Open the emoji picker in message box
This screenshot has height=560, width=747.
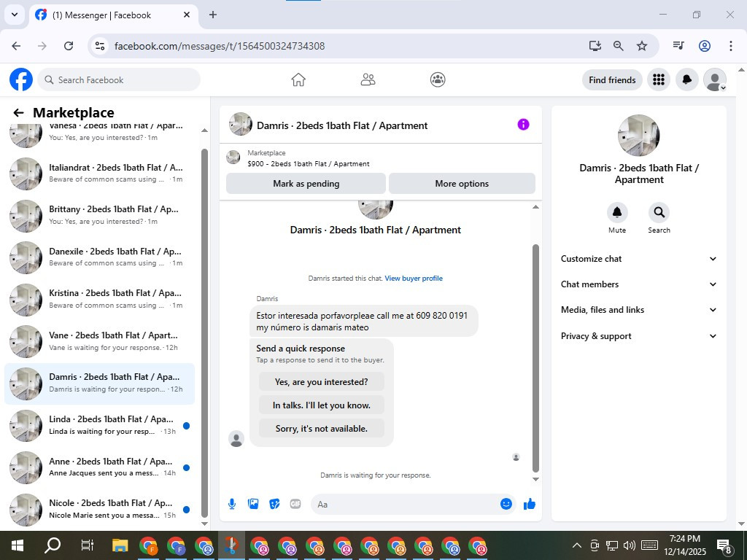506,504
